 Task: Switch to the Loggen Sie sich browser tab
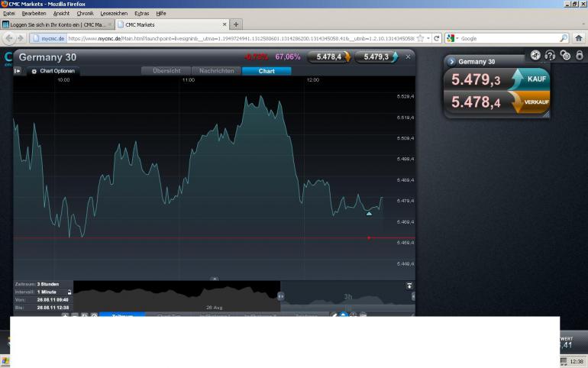(57, 24)
